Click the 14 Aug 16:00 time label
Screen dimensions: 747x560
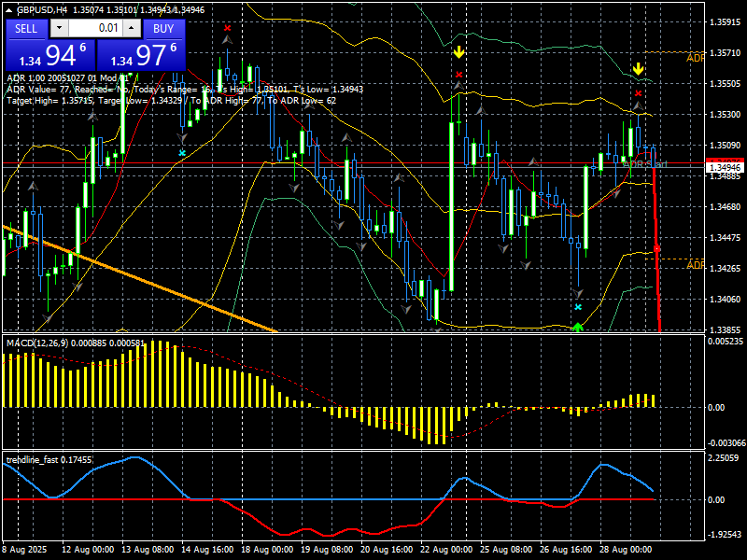pos(207,550)
